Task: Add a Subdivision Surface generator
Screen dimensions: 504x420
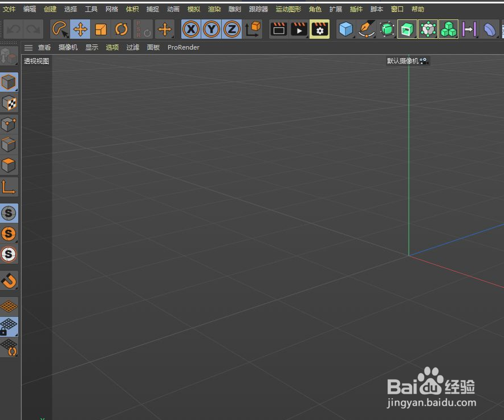Action: pos(387,29)
